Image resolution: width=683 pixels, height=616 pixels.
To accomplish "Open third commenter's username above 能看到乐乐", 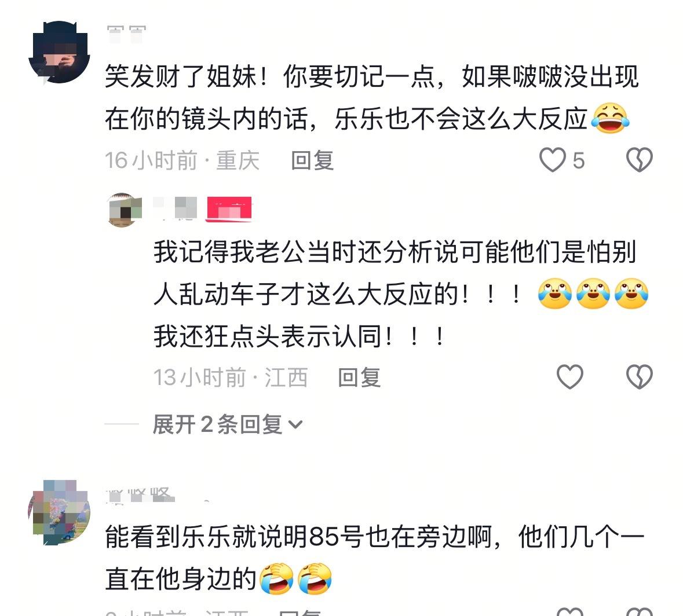I will [140, 495].
